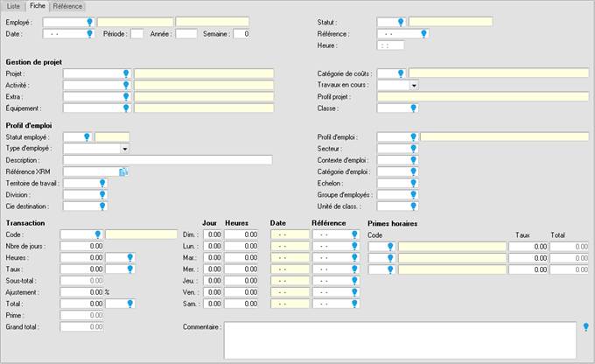Click the Ven. Jour field
Screen dimensions: 595x364
coord(213,292)
